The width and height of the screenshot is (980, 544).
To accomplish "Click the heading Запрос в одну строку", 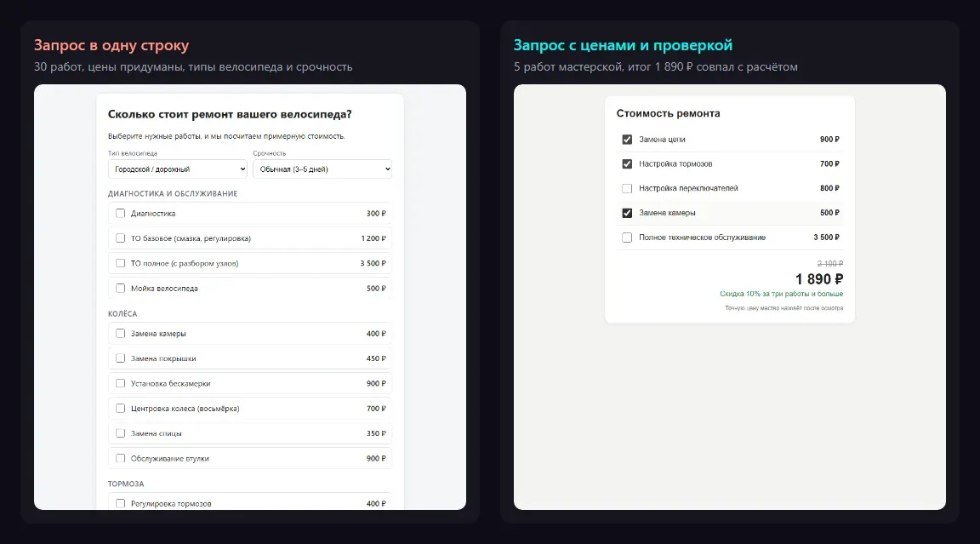I will coord(111,45).
